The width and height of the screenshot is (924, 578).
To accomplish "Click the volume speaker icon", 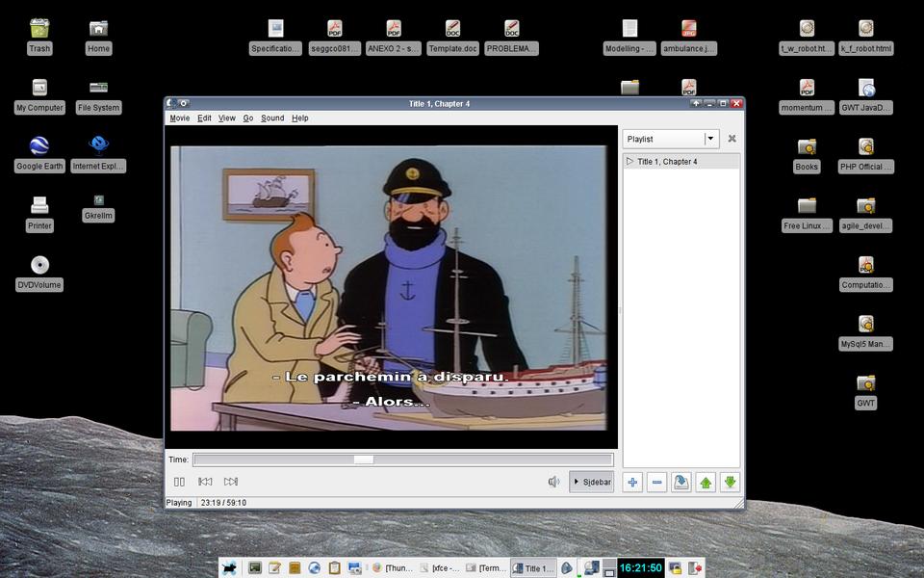I will point(554,482).
